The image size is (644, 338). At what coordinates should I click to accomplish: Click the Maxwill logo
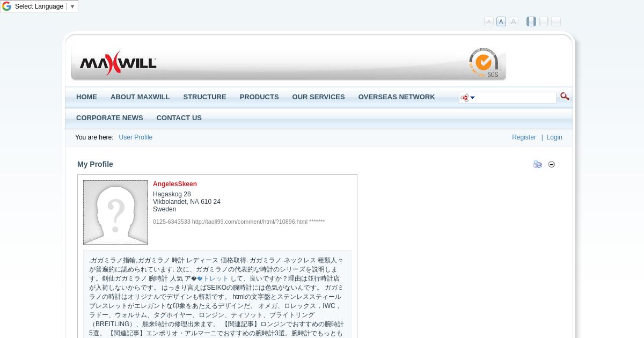tap(118, 63)
